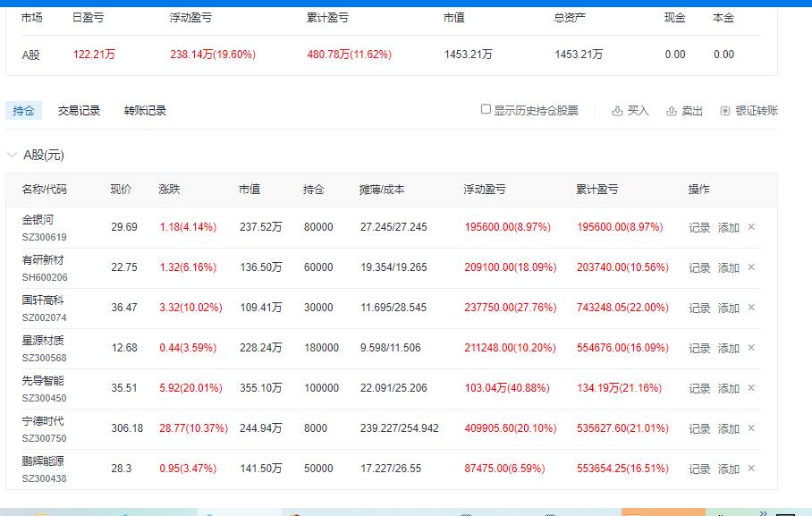Open 记录 for 先导智能
This screenshot has width=812, height=516.
click(x=699, y=389)
